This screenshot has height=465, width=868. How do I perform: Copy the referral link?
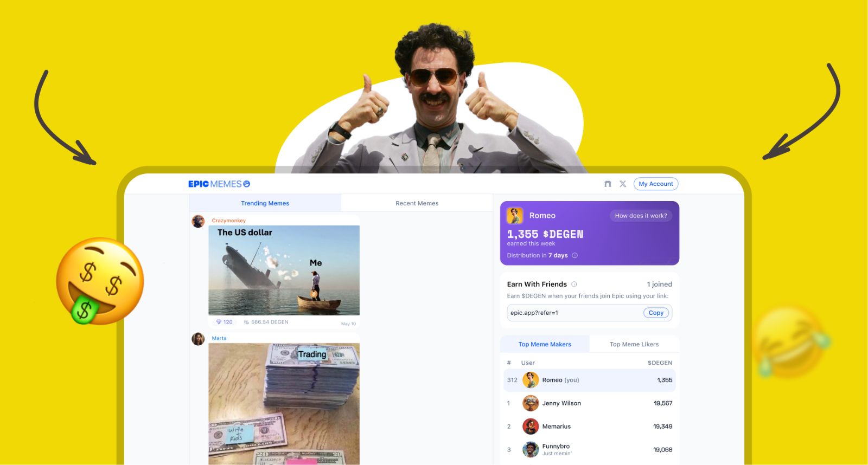click(x=656, y=313)
